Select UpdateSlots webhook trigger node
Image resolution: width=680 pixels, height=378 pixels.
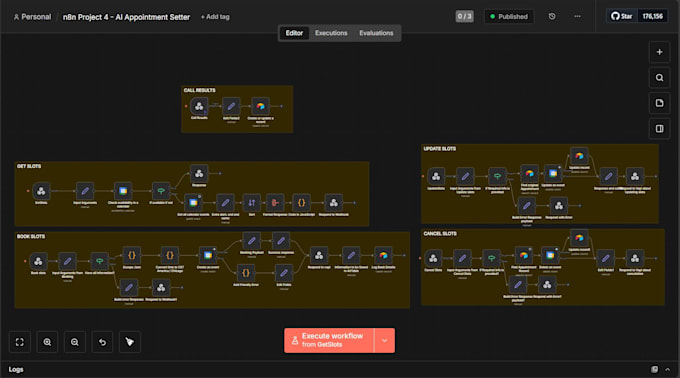tap(436, 176)
